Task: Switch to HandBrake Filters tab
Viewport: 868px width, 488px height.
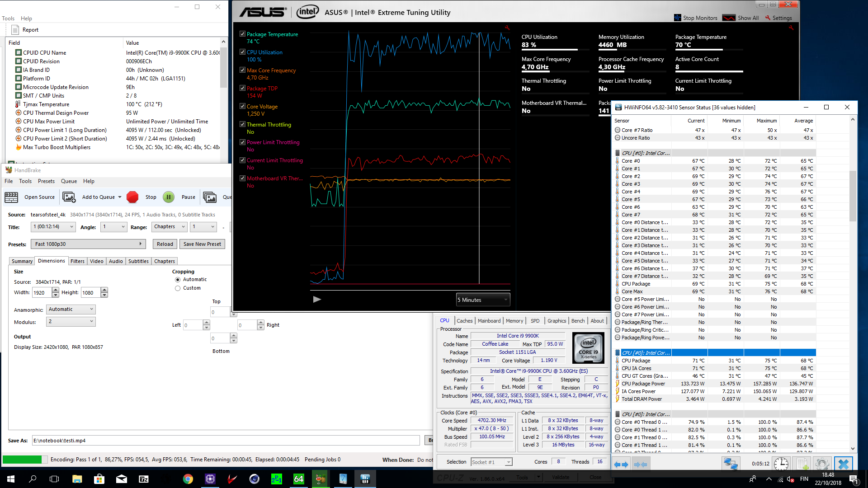Action: coord(77,261)
